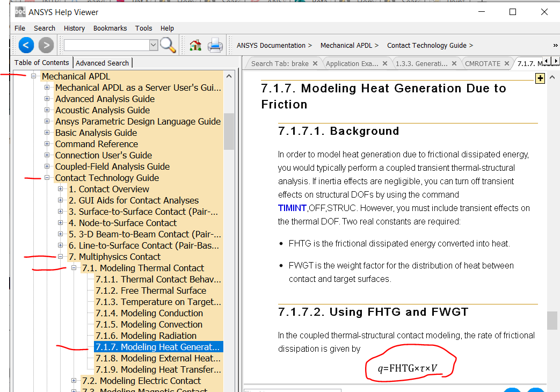Click the TIMINT command link
This screenshot has width=560, height=392.
coord(292,208)
